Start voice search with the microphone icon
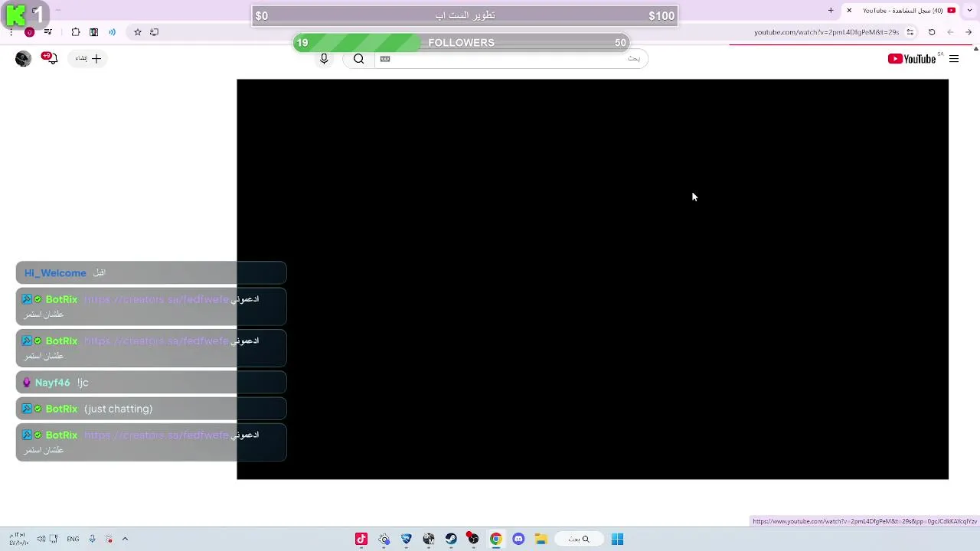 pos(324,59)
